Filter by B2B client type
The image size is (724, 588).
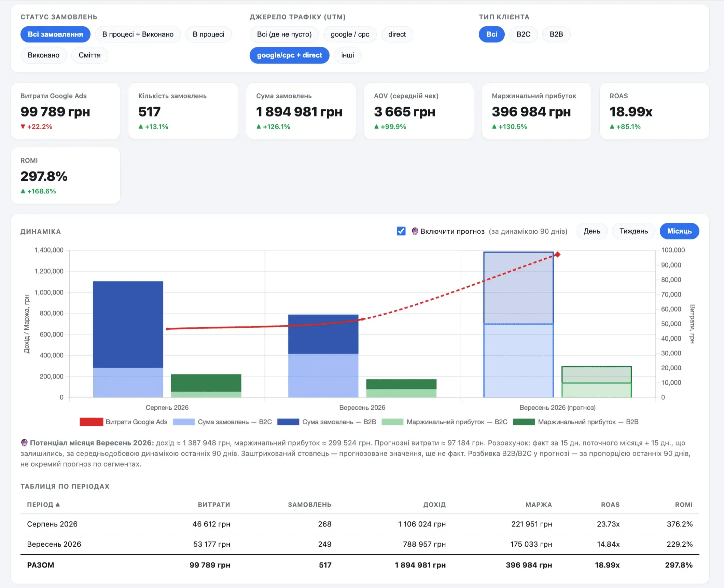pos(556,34)
